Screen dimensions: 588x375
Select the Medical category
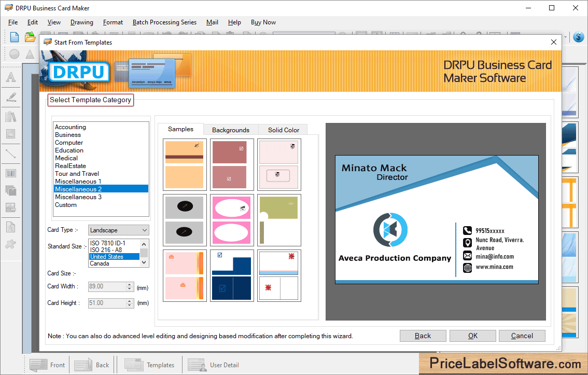tap(101, 158)
